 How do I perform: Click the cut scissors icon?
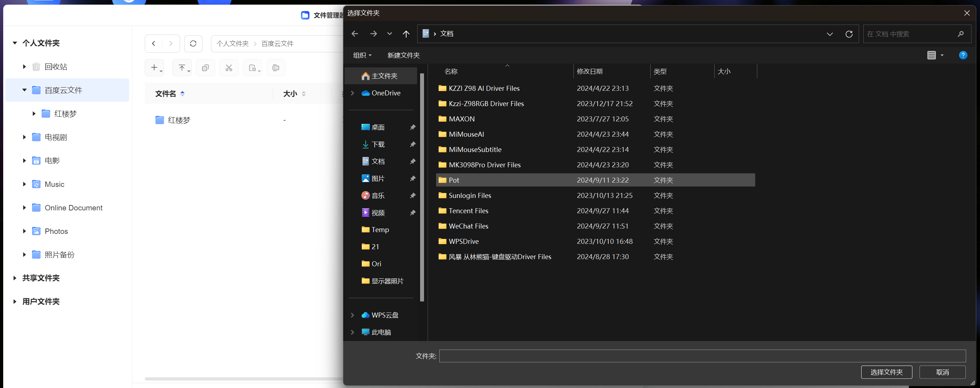(x=229, y=68)
